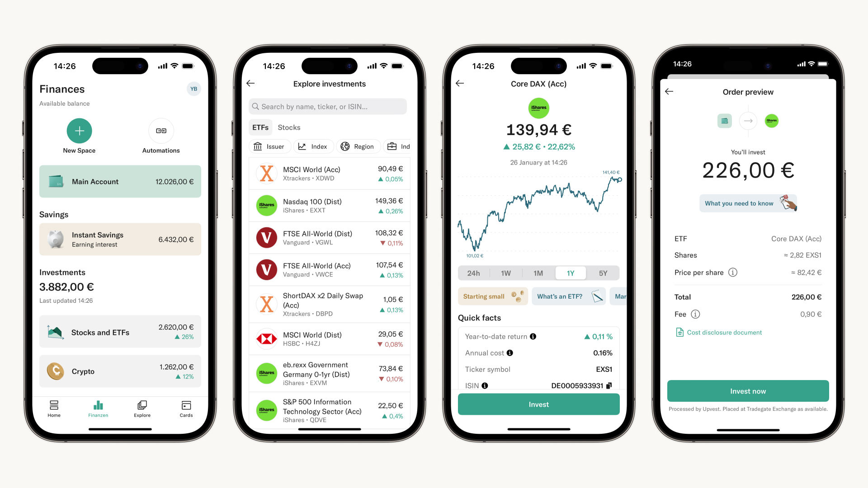Tap the Main Account wallet icon

coord(56,181)
